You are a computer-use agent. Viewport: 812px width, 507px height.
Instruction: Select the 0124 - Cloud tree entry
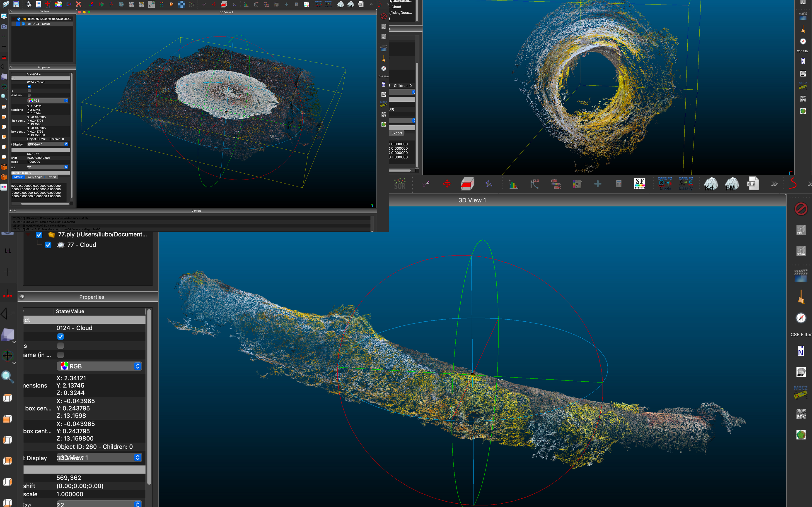41,24
